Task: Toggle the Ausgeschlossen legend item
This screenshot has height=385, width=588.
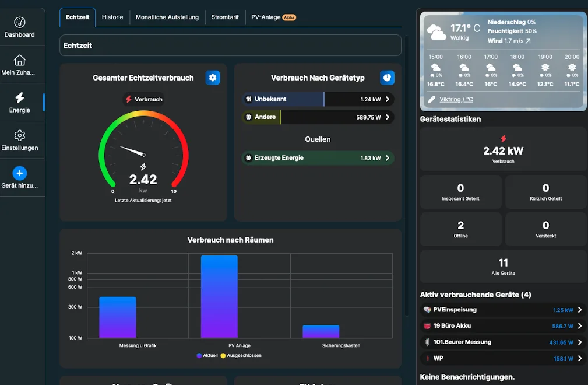Action: pyautogui.click(x=241, y=355)
